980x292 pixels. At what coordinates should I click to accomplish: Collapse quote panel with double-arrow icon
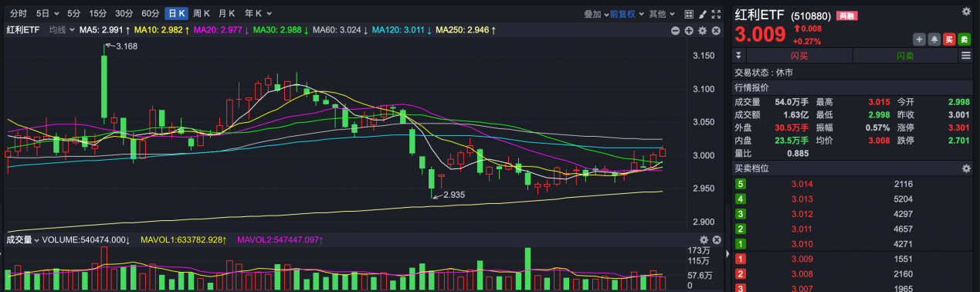click(738, 56)
